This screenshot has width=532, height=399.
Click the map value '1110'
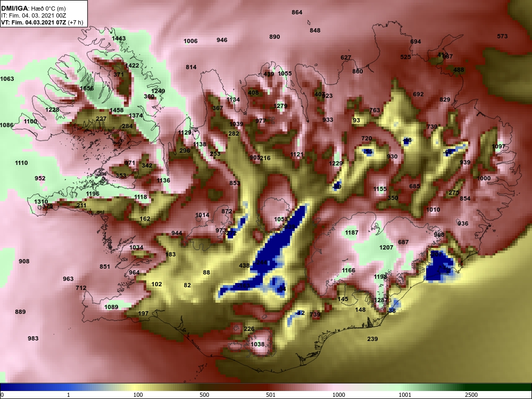(x=21, y=163)
